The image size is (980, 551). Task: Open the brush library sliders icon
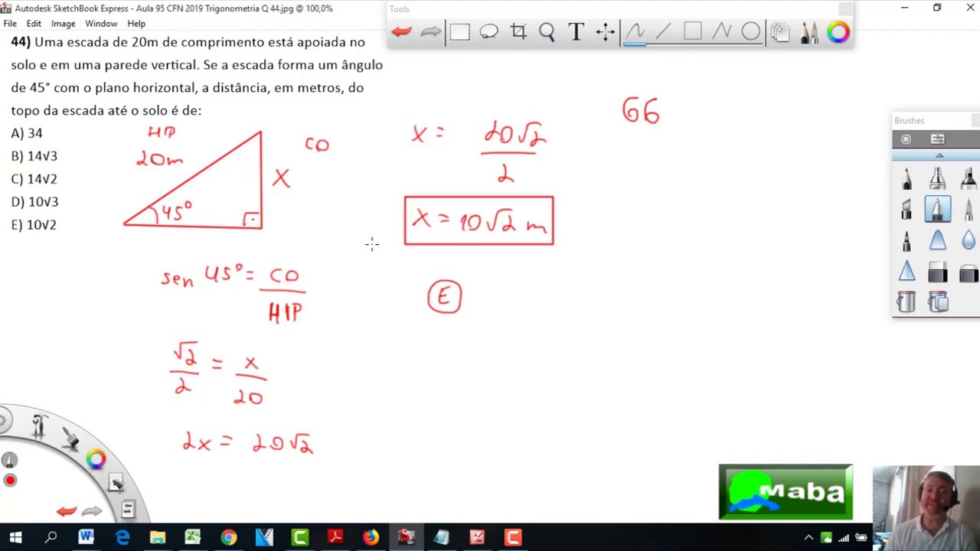tap(937, 139)
